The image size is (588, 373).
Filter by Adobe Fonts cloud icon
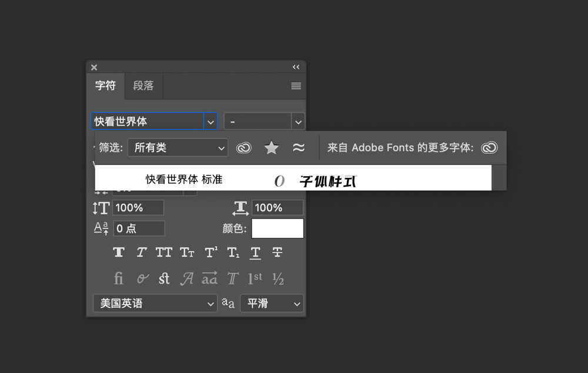tap(244, 147)
